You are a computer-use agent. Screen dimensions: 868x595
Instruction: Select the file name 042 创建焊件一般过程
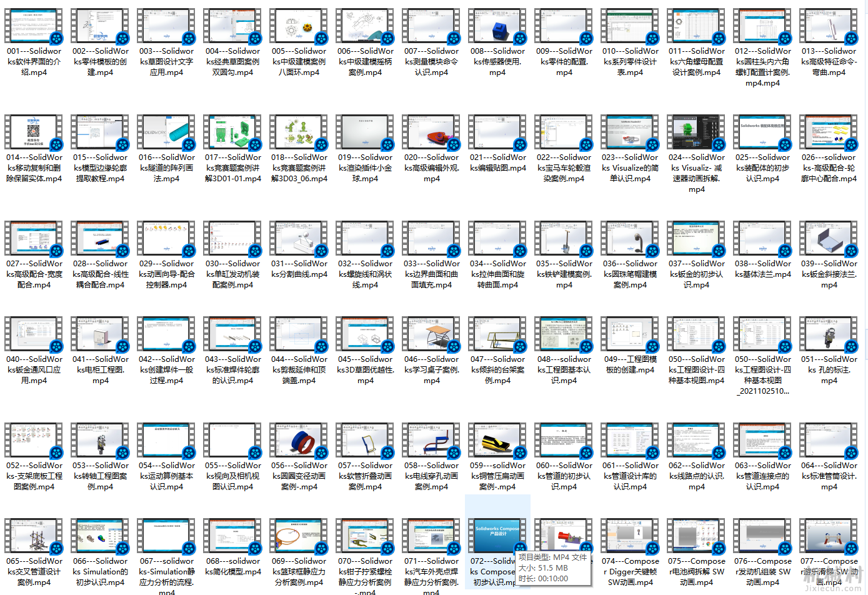click(x=166, y=370)
